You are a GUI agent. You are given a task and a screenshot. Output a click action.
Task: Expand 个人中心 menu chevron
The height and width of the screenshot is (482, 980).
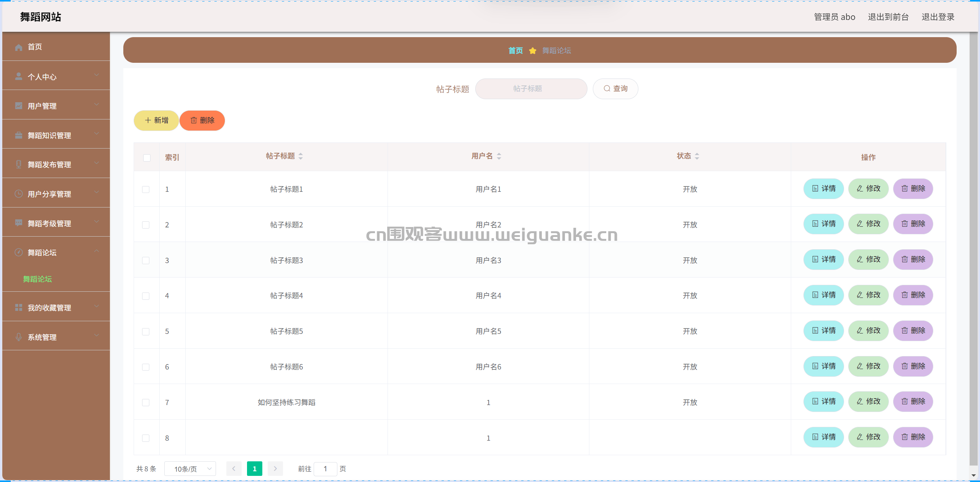click(x=97, y=75)
